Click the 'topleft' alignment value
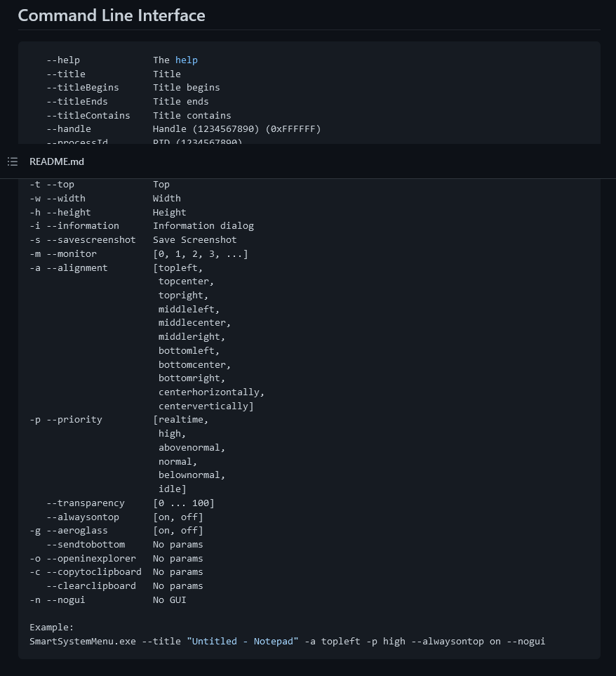Image resolution: width=616 pixels, height=676 pixels. [180, 267]
